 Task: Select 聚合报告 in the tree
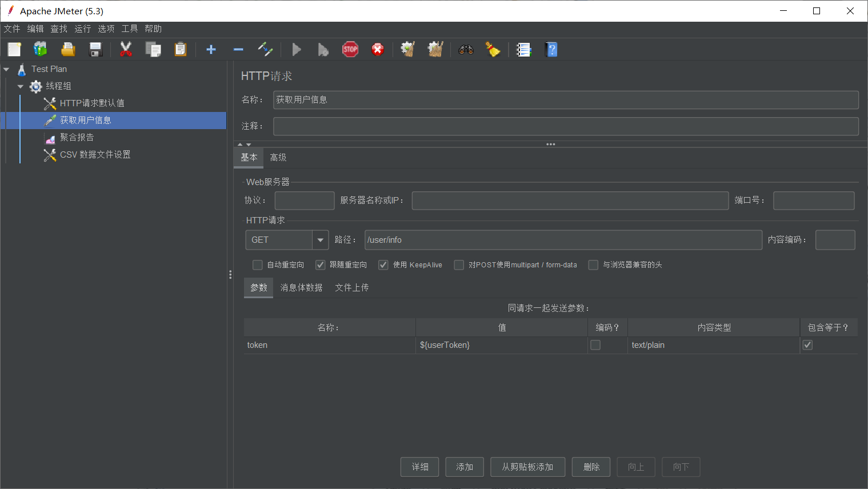pyautogui.click(x=77, y=138)
